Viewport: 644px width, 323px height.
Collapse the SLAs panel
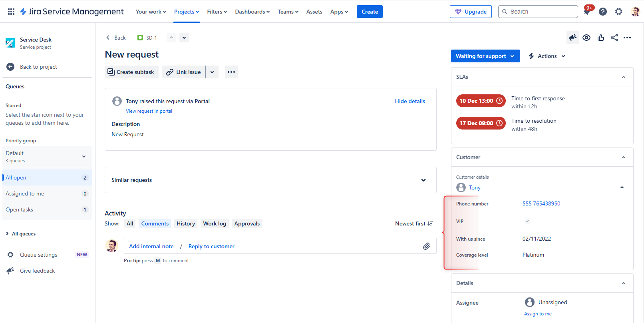pyautogui.click(x=624, y=77)
